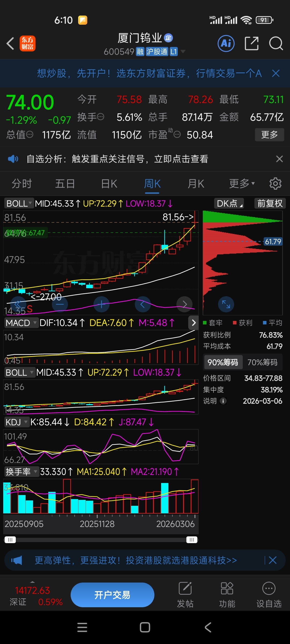Expand stock title dropdown triangle
The image size is (290, 644).
click(183, 51)
